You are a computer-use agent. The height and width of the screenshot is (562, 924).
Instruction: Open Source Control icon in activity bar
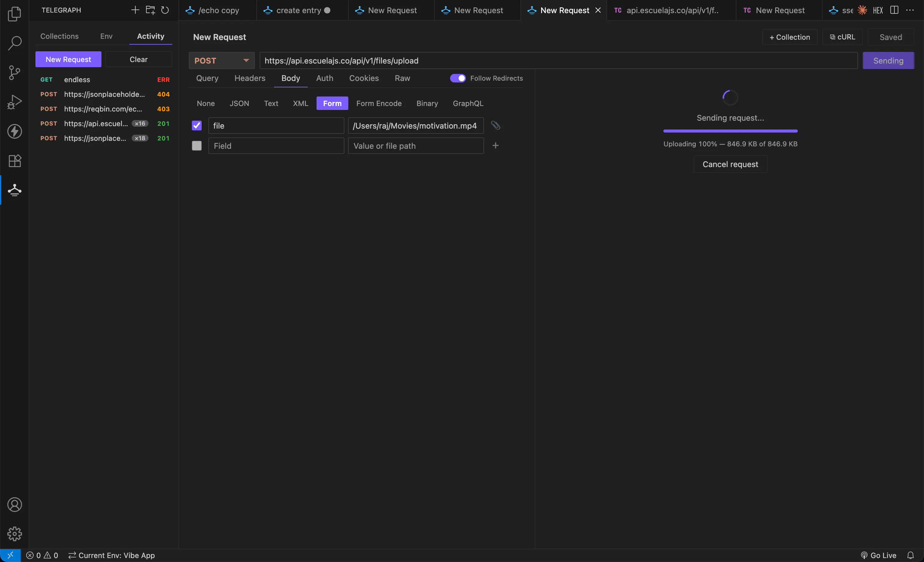(x=14, y=72)
